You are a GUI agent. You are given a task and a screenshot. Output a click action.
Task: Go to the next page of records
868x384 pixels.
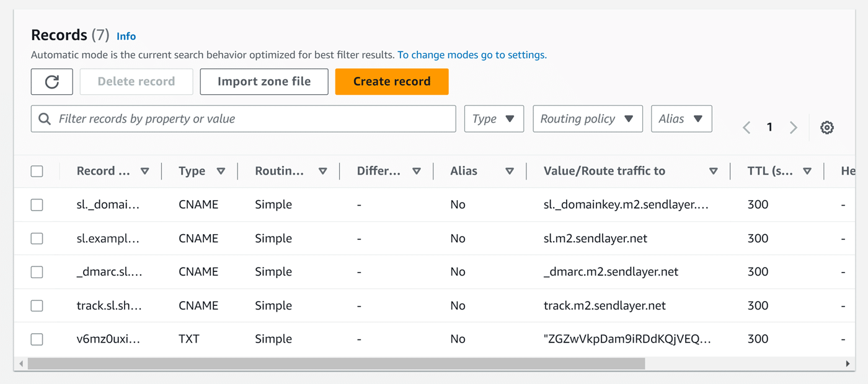[x=794, y=126]
